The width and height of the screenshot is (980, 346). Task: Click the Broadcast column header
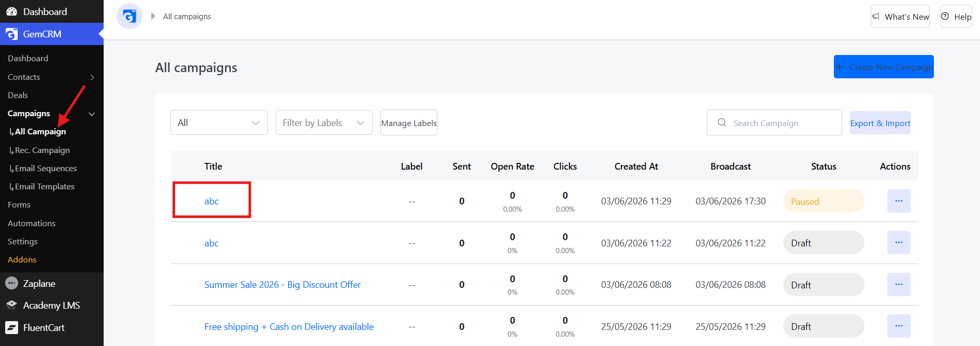[731, 167]
